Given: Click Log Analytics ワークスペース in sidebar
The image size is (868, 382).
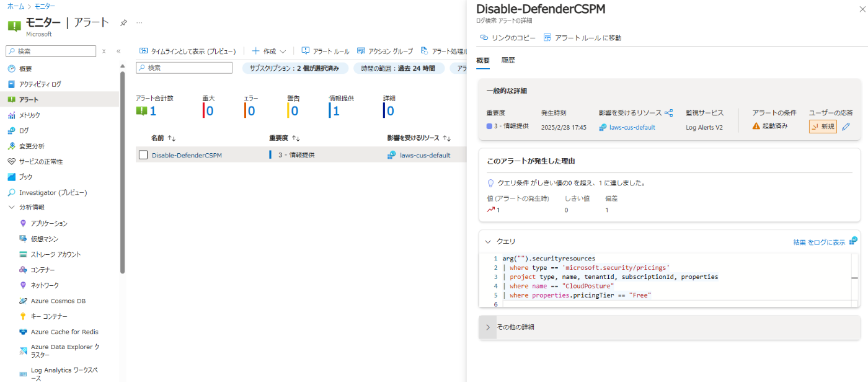Looking at the screenshot, I should (65, 373).
